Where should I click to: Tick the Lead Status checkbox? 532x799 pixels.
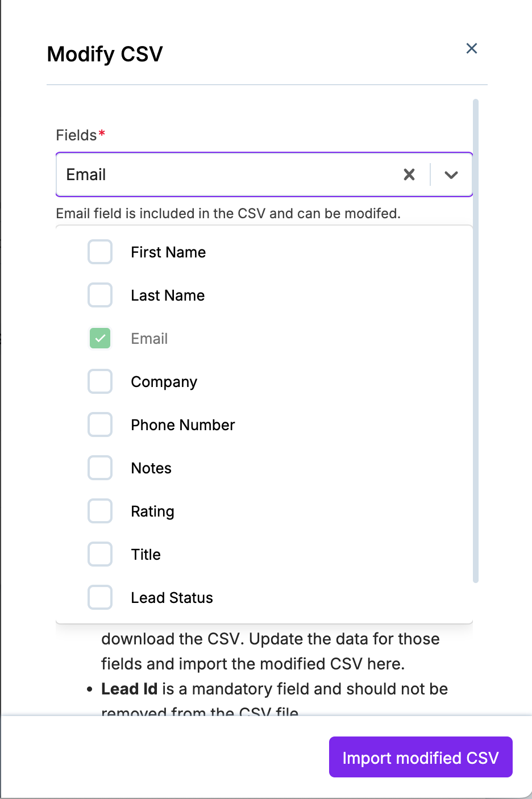click(x=100, y=597)
